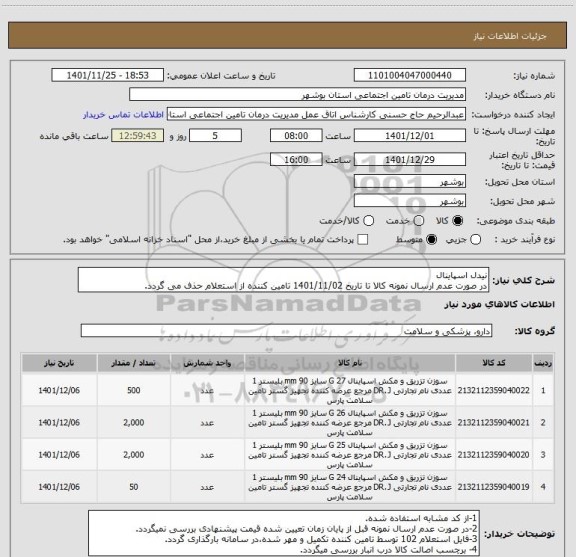
Task: Choose متوسط purchase process option
Action: tap(431, 240)
